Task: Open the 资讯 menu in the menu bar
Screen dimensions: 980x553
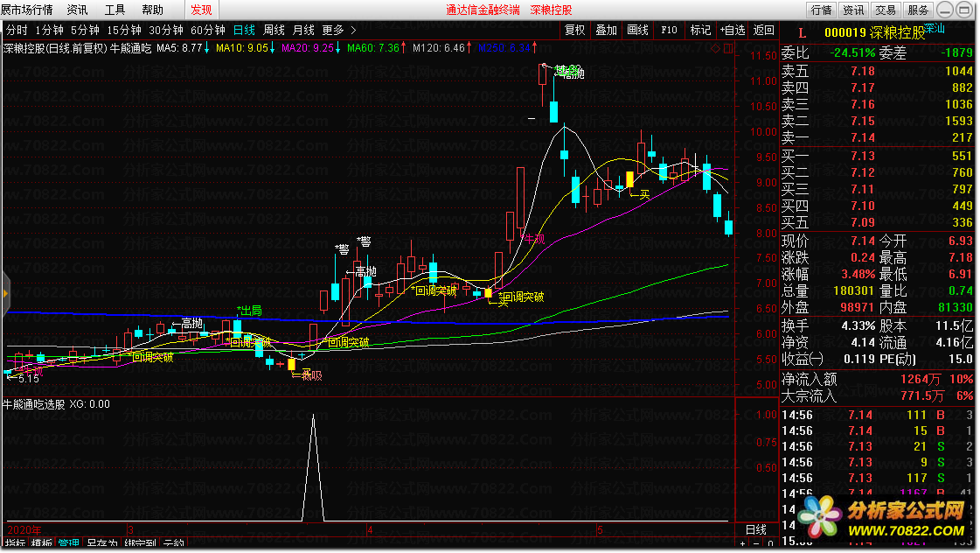Action: tap(77, 10)
